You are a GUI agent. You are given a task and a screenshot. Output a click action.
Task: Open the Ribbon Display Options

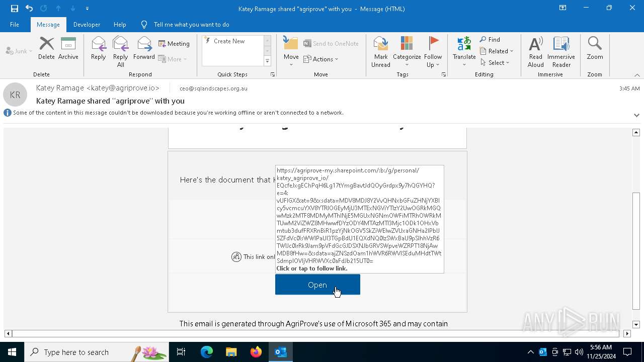point(563,8)
